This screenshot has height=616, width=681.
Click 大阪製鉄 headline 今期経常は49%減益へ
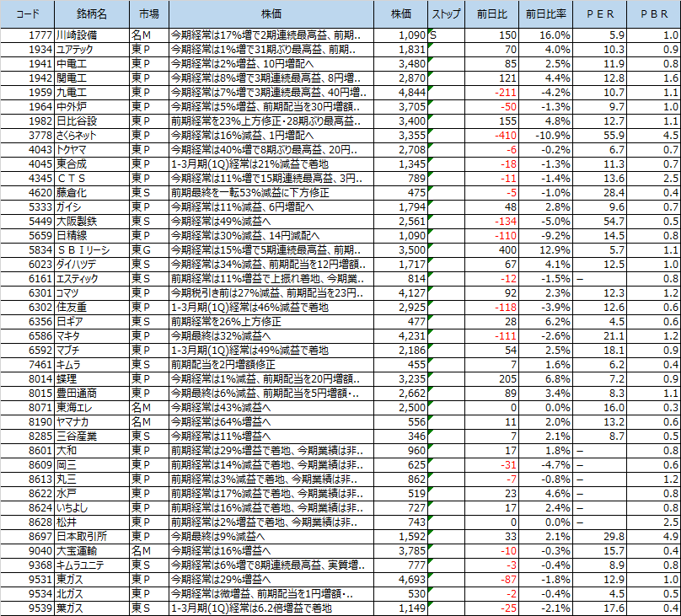271,222
